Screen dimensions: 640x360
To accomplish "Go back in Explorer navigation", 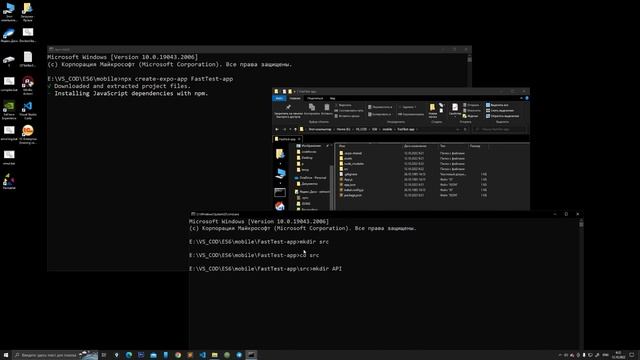I will pos(277,129).
